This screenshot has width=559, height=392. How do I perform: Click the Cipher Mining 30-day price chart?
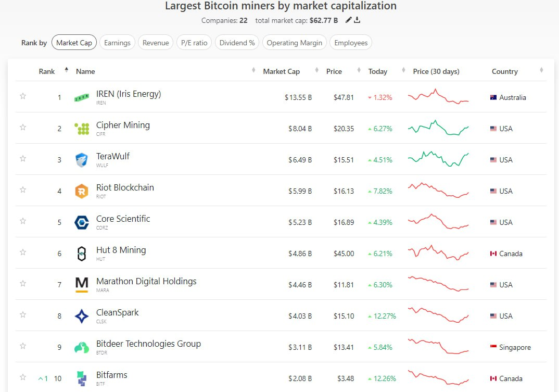438,128
